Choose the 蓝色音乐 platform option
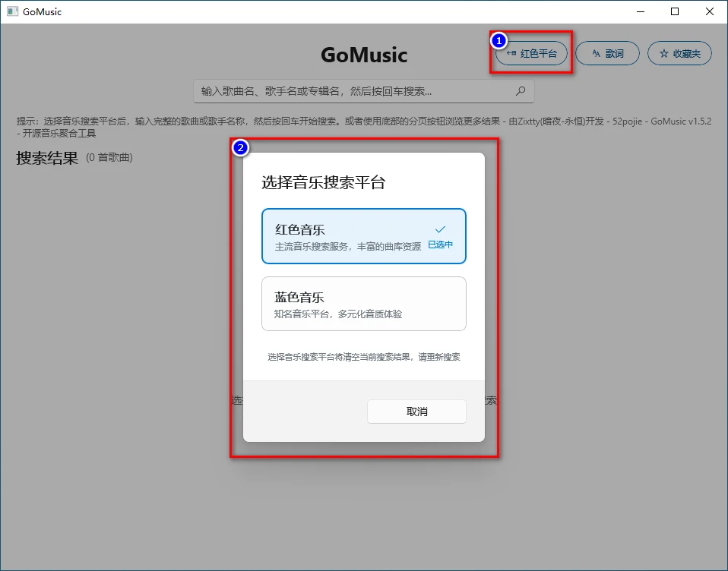Viewport: 728px width, 571px height. pyautogui.click(x=363, y=304)
